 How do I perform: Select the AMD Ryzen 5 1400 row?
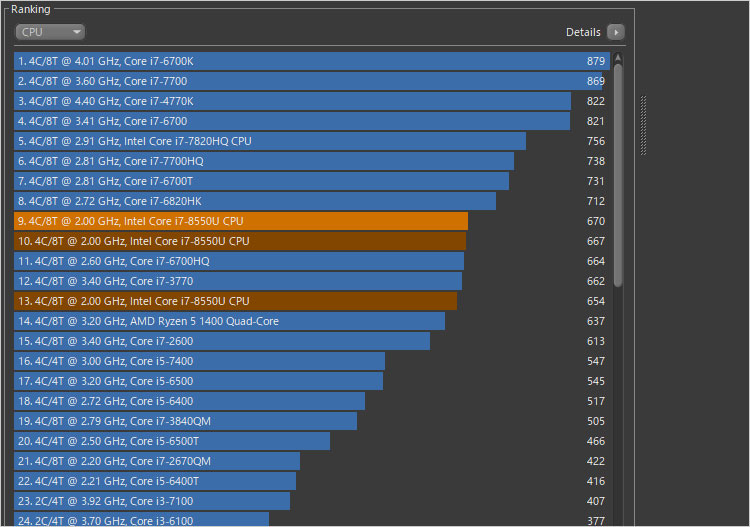pyautogui.click(x=312, y=321)
